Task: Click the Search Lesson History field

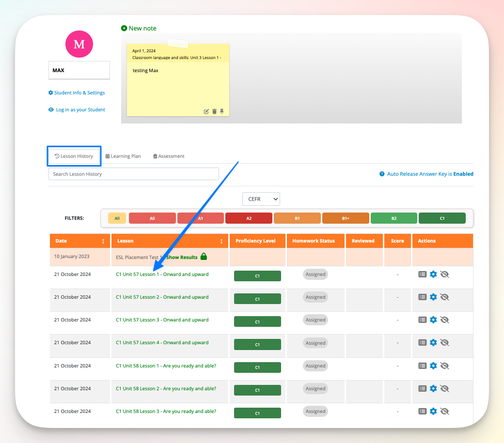Action: tap(133, 174)
